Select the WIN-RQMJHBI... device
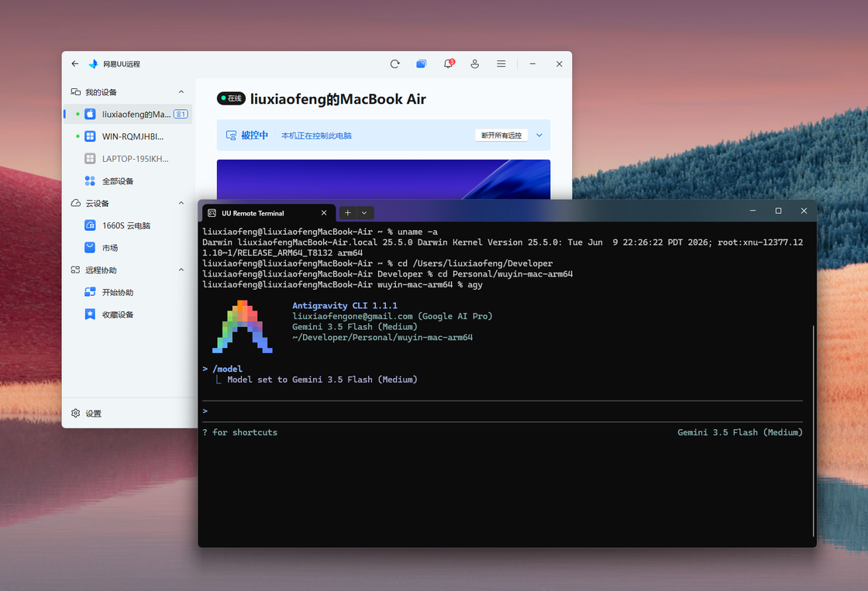This screenshot has width=868, height=591. 128,136
